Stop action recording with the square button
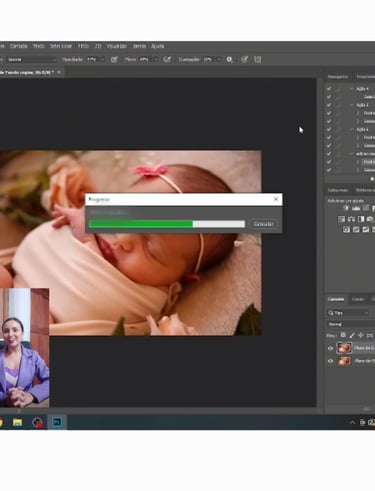Viewport: 375px width, 491px height. tap(372, 179)
